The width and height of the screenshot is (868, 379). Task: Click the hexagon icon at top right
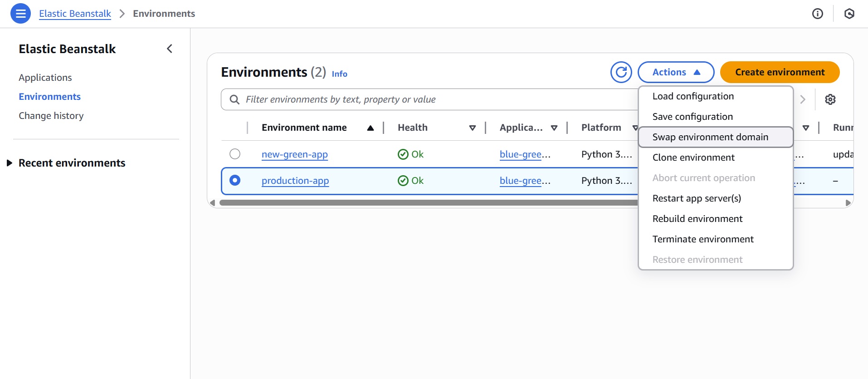point(849,14)
